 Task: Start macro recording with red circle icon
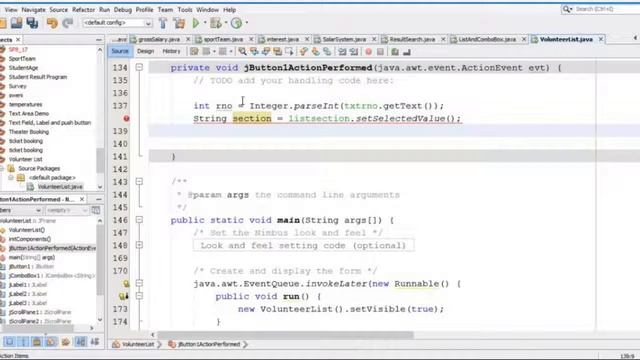pos(369,52)
